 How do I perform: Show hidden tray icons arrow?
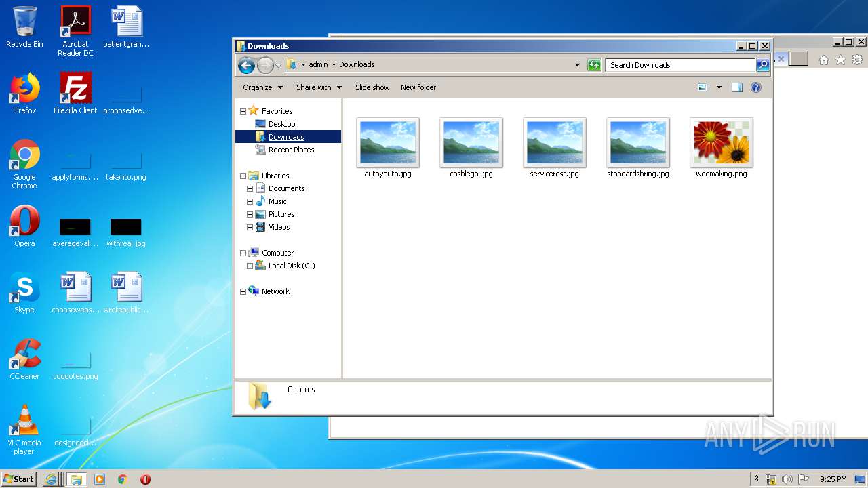pyautogui.click(x=756, y=479)
